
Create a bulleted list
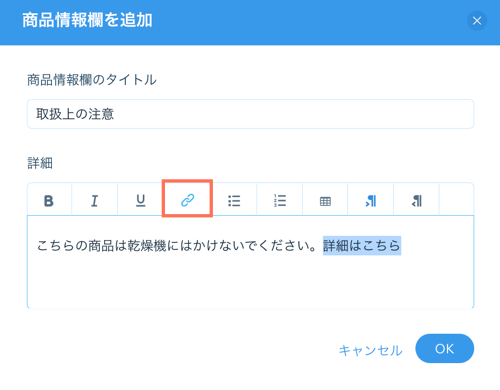click(x=234, y=201)
